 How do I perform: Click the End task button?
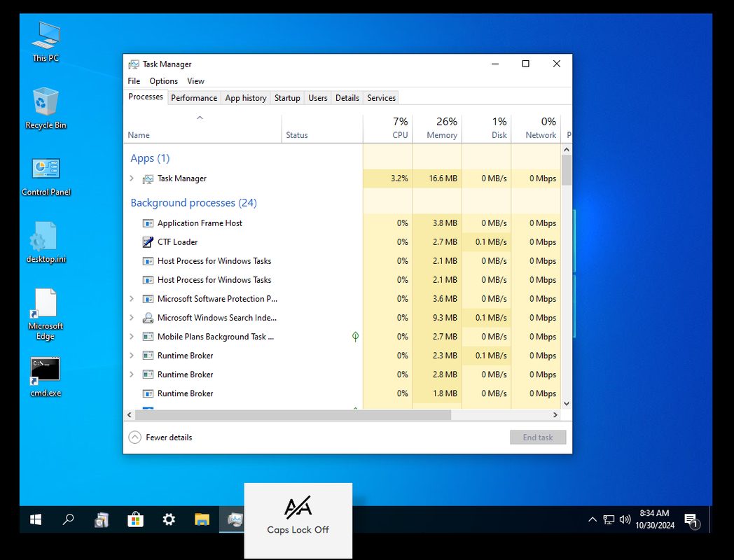pos(538,437)
